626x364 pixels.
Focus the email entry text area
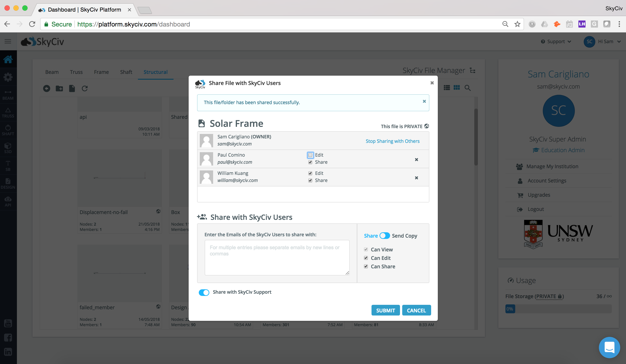click(277, 257)
